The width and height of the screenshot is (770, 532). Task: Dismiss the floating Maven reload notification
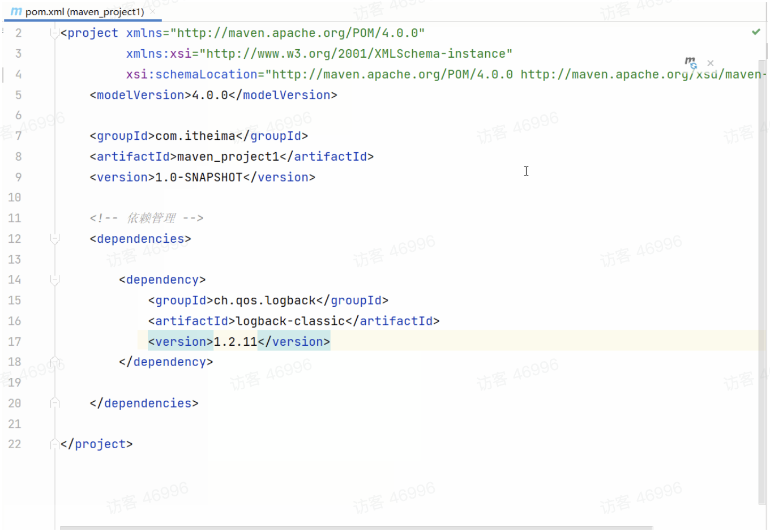tap(711, 63)
